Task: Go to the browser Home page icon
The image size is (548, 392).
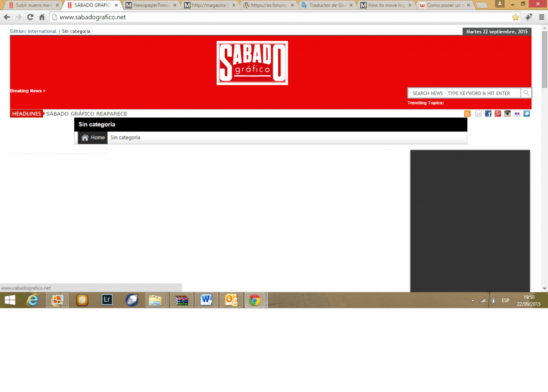Action: coord(42,17)
